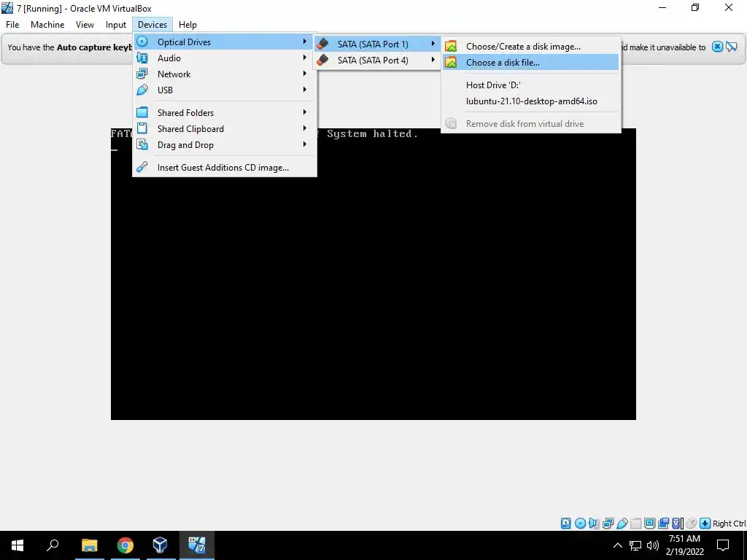Open taskbar Search
This screenshot has height=560, width=747.
53,545
